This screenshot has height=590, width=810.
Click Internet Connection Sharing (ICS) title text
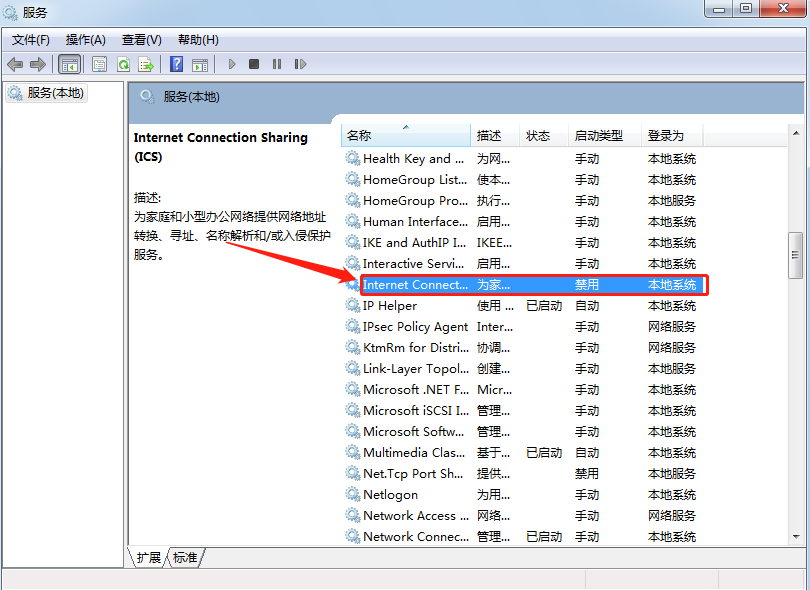click(x=221, y=147)
